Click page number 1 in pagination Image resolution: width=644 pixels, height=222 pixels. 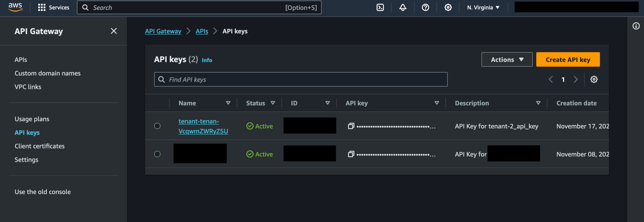563,79
